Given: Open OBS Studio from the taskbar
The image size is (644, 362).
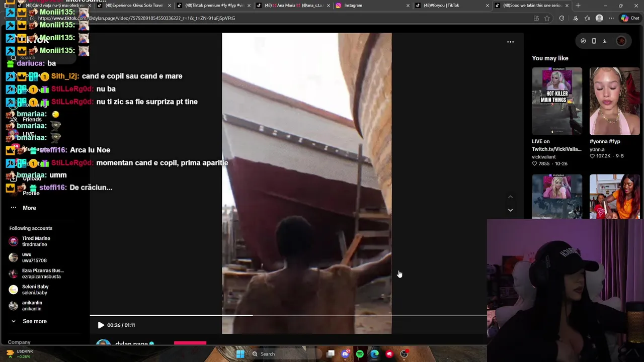Looking at the screenshot, I should 404,354.
